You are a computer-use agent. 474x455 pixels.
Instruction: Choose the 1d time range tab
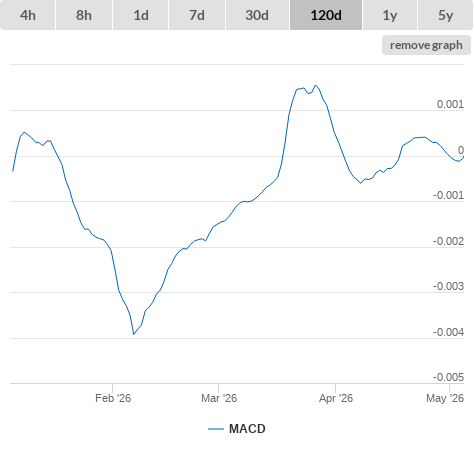[x=141, y=15]
